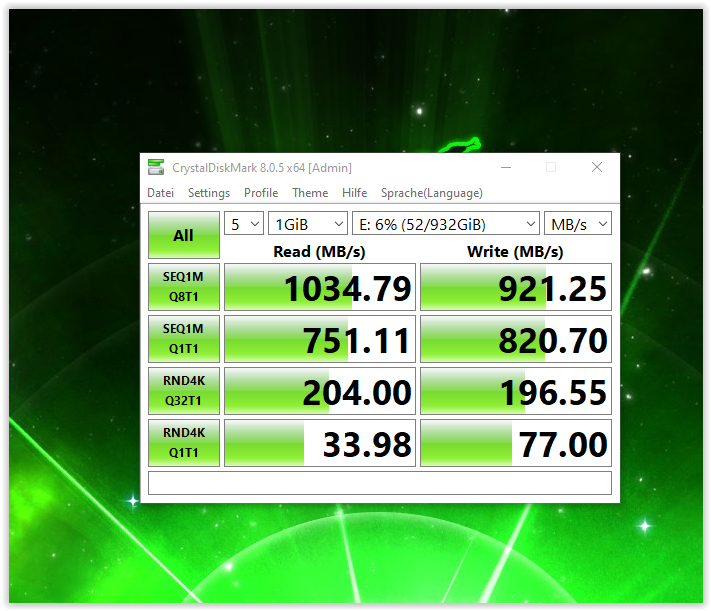The image size is (711, 611).
Task: Click the 1034.79 read result
Action: pos(320,287)
